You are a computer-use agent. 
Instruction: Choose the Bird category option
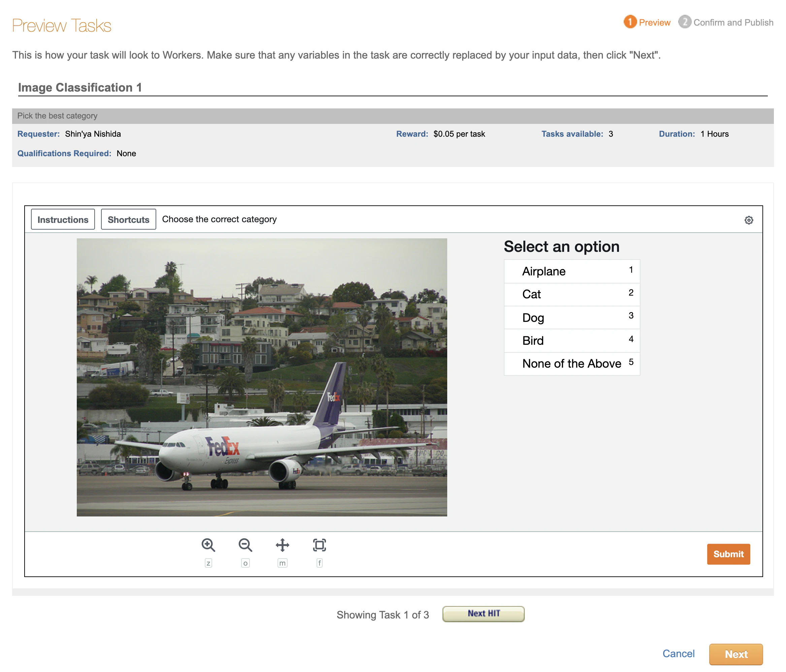[x=572, y=341]
